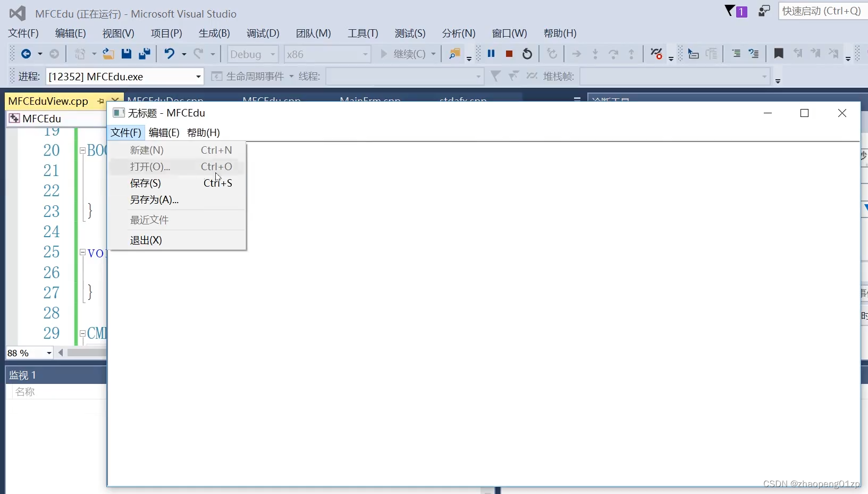Open 编辑(E) menu in MFCEdu window
868x494 pixels.
tap(164, 132)
